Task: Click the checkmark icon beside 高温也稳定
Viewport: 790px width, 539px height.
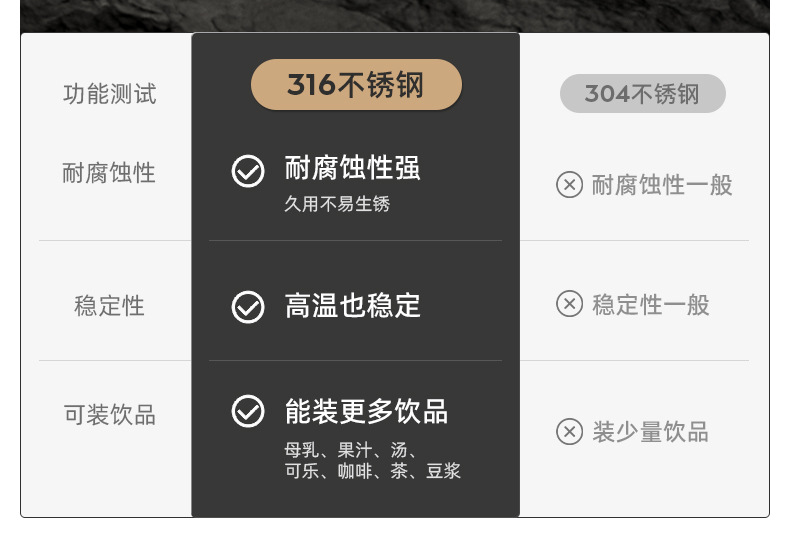Action: tap(248, 306)
